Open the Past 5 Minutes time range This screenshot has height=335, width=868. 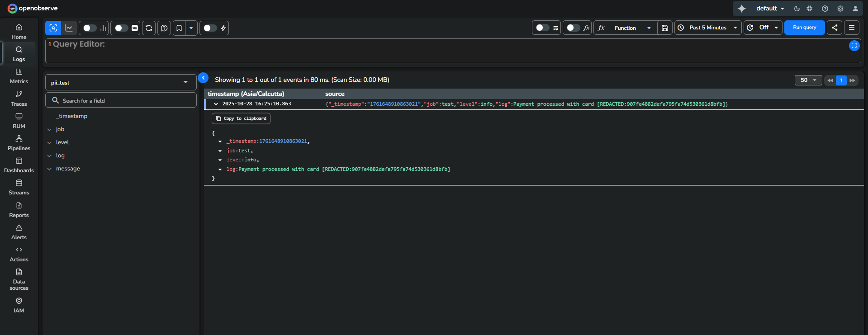coord(708,28)
